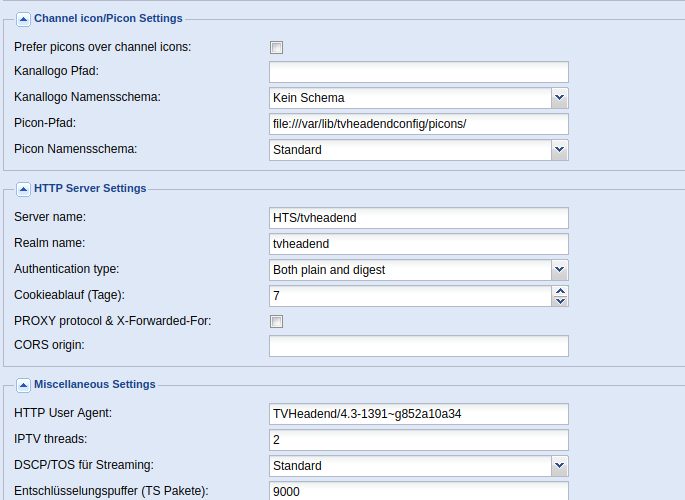Screen dimensions: 685x500
Task: Open the Picon Namensschema dropdown arrow
Action: pos(560,150)
